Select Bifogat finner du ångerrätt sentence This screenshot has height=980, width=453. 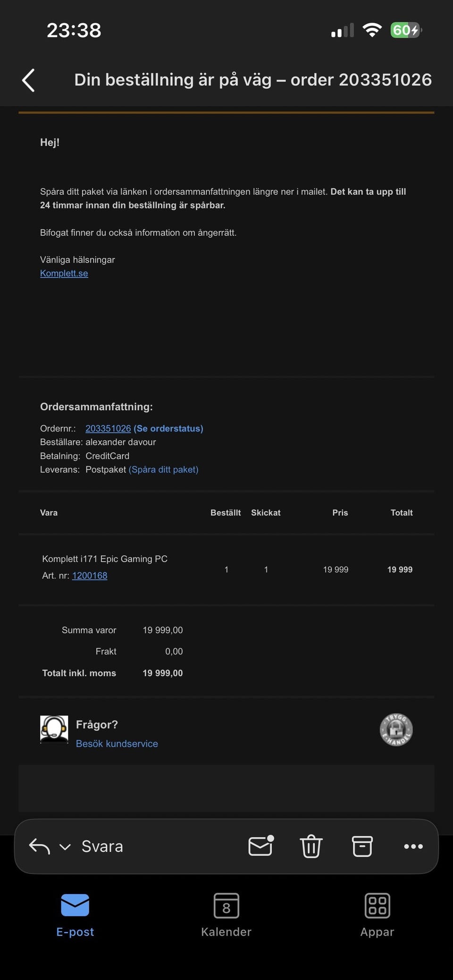pos(138,233)
